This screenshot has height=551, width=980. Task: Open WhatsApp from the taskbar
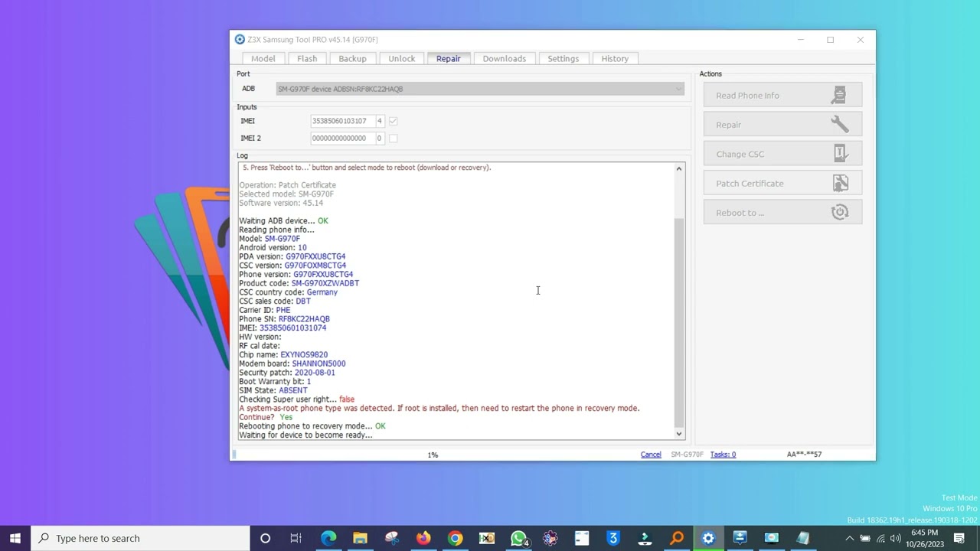coord(518,538)
